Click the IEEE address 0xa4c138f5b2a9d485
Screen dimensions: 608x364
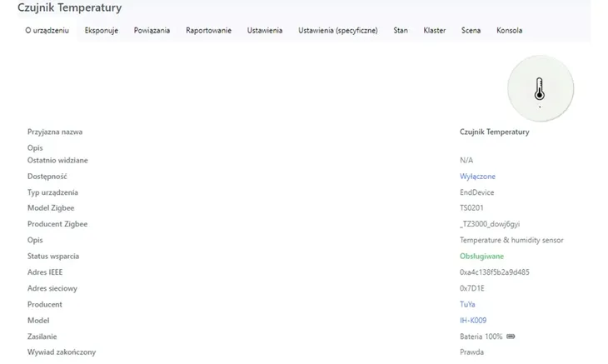click(495, 272)
